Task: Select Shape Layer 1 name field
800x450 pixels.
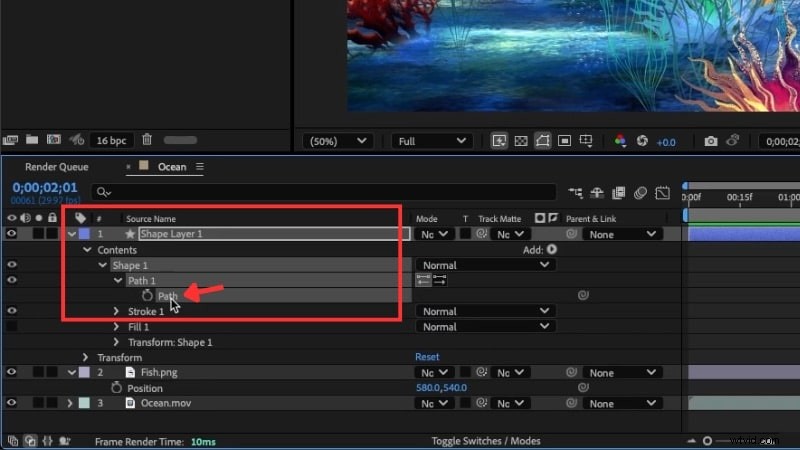Action: click(274, 234)
